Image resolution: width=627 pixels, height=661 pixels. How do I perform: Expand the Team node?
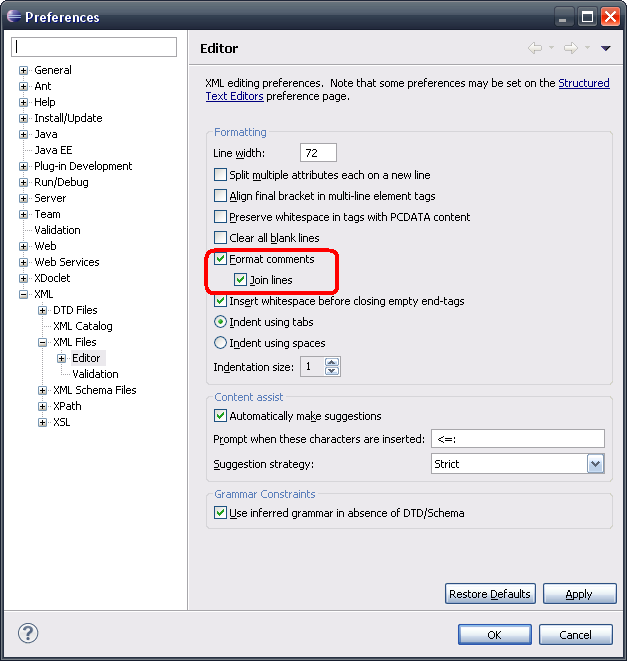pos(24,215)
